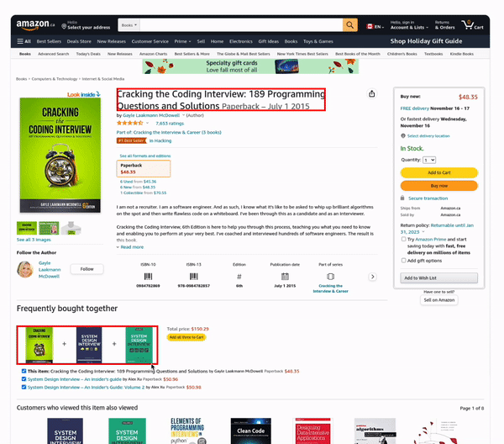Open Returns & Orders link

point(445,25)
